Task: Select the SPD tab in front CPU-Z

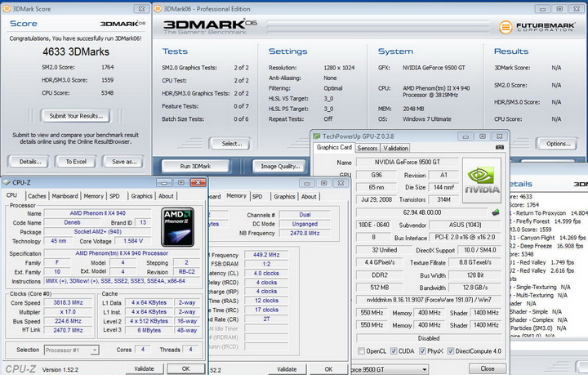Action: [114, 196]
